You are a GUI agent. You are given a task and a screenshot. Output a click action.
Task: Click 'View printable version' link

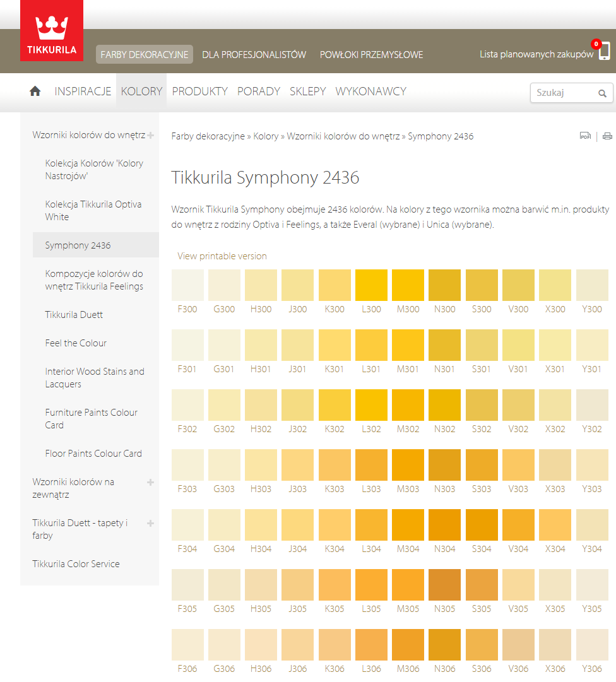[222, 256]
